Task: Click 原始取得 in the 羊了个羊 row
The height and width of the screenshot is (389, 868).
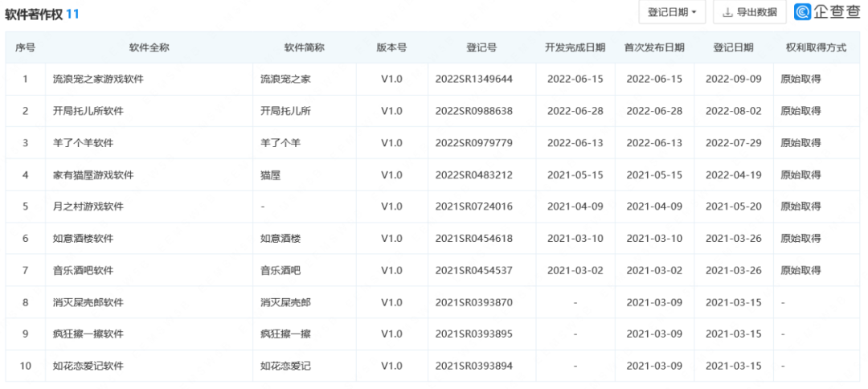Action: [800, 143]
